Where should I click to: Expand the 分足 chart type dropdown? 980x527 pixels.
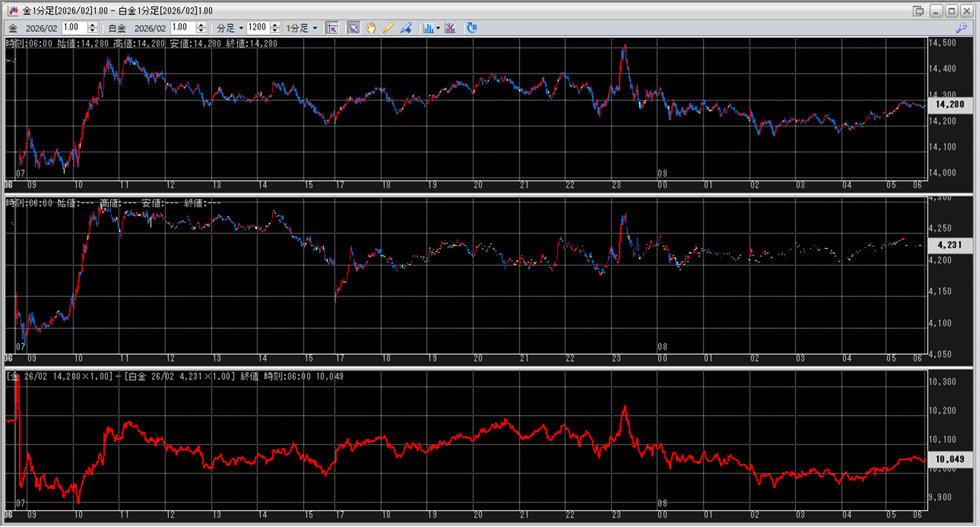coord(241,28)
